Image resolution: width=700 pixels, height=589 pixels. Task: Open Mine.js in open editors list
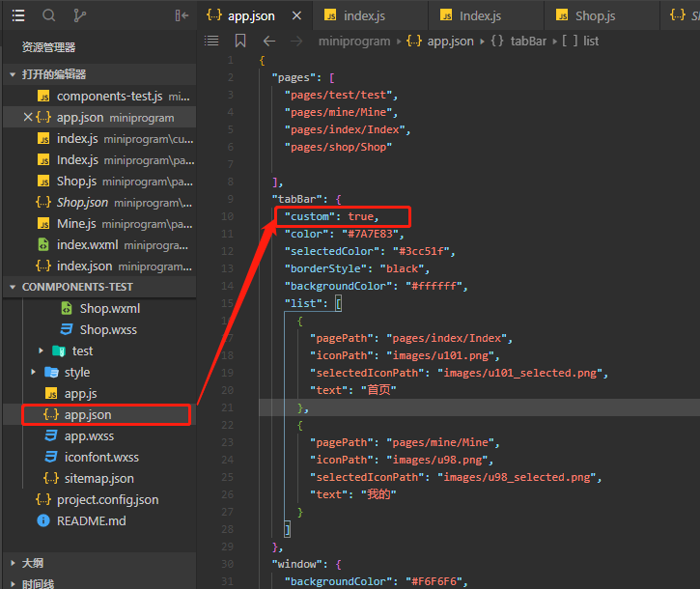[x=99, y=224]
